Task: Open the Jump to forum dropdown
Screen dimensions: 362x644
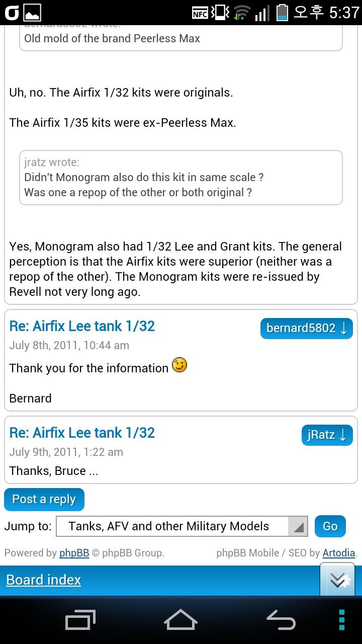Action: 182,526
